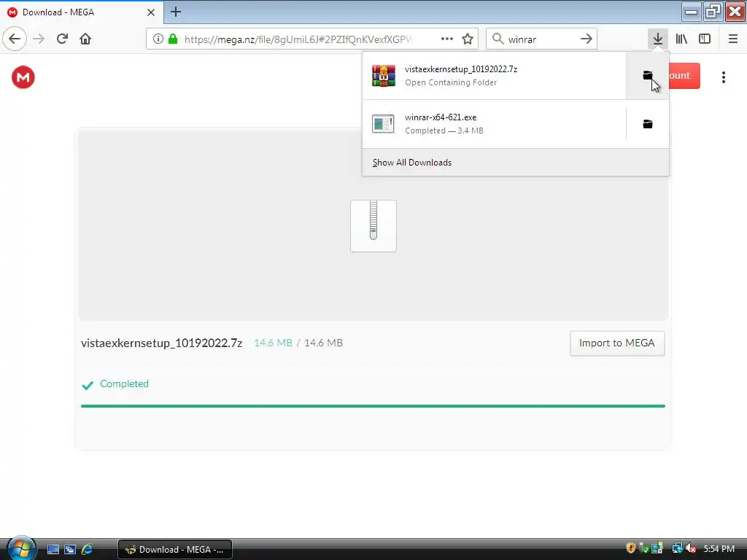Open folder containing vistaexkernsetup_10192022.7z
The width and height of the screenshot is (747, 560).
click(648, 75)
